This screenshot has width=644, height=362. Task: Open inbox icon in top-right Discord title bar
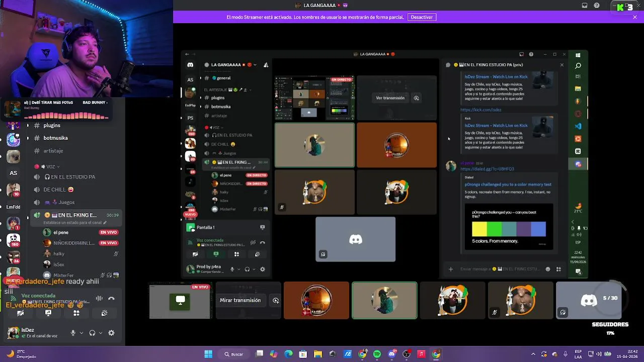click(x=584, y=6)
